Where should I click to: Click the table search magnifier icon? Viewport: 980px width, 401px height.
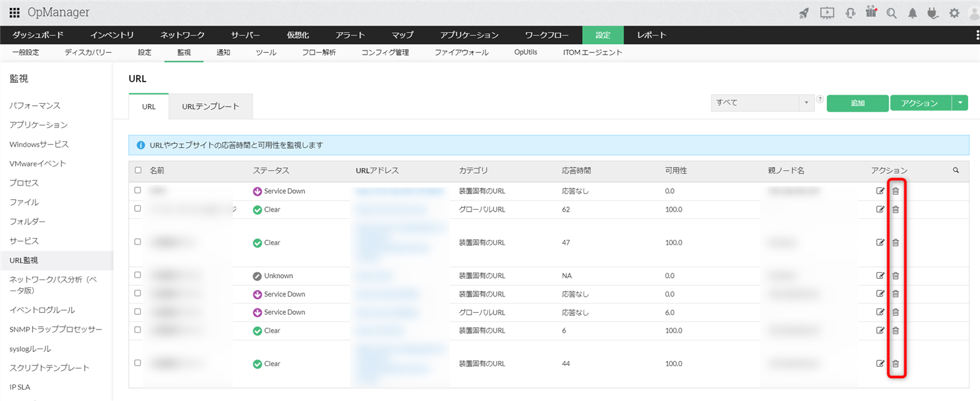tap(956, 170)
